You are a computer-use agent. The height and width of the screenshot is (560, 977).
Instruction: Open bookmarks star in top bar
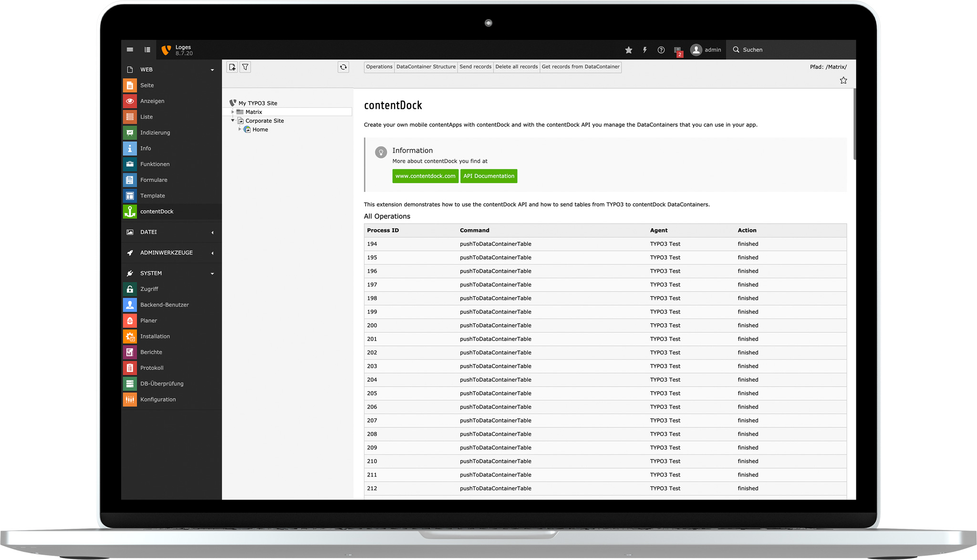coord(629,50)
